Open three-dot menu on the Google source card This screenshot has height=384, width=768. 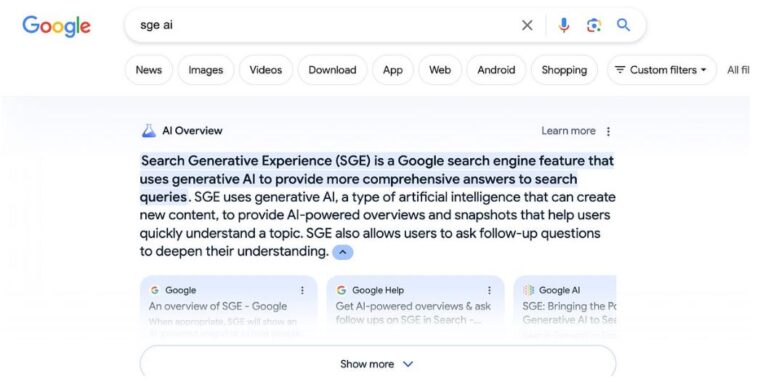pos(302,290)
